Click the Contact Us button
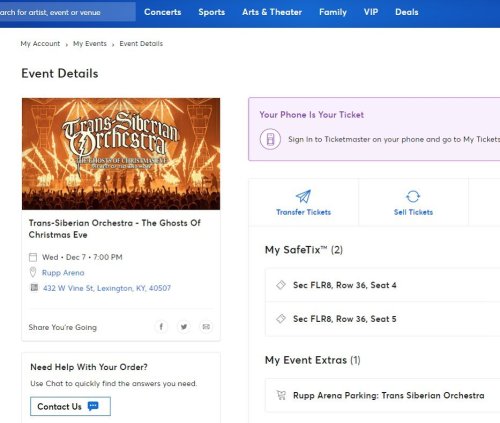500x423 pixels. coord(70,406)
